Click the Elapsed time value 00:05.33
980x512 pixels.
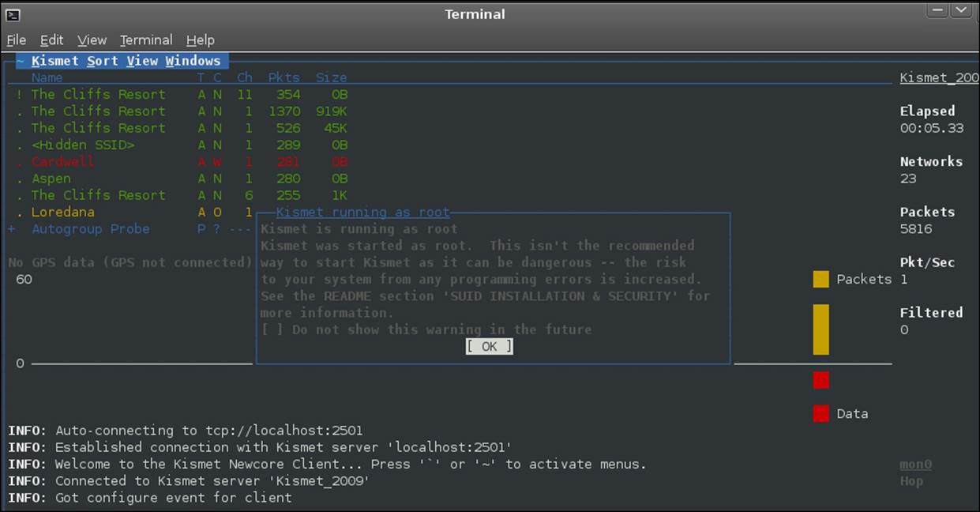coord(932,128)
